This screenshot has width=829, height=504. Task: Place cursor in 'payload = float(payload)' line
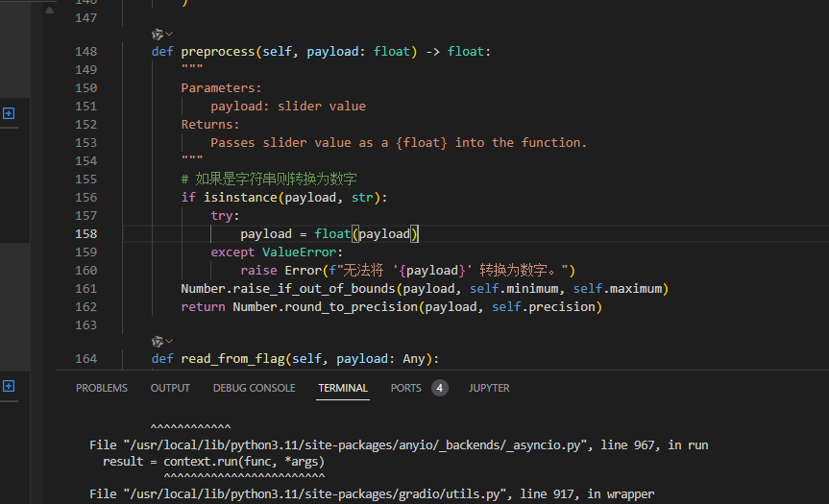pyautogui.click(x=329, y=233)
